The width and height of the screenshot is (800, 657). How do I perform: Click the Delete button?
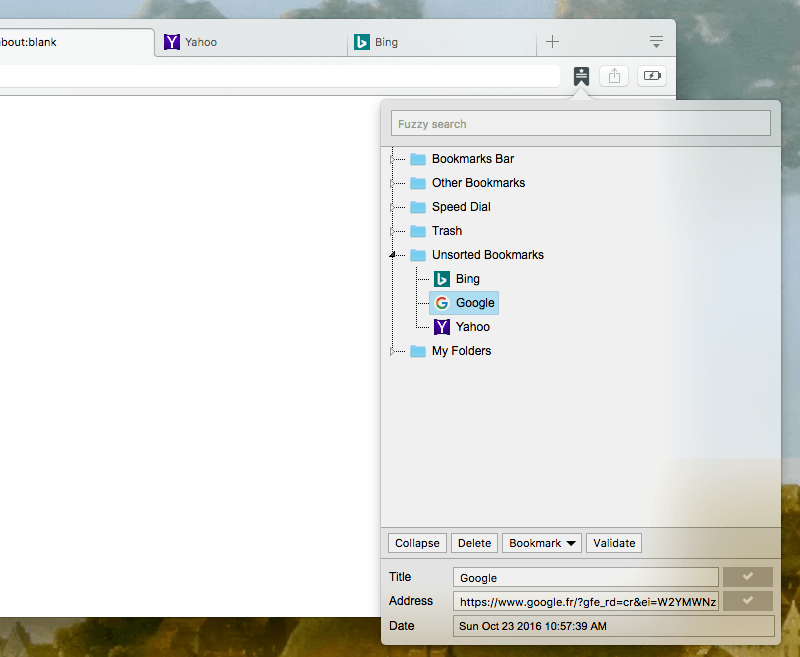coord(474,542)
